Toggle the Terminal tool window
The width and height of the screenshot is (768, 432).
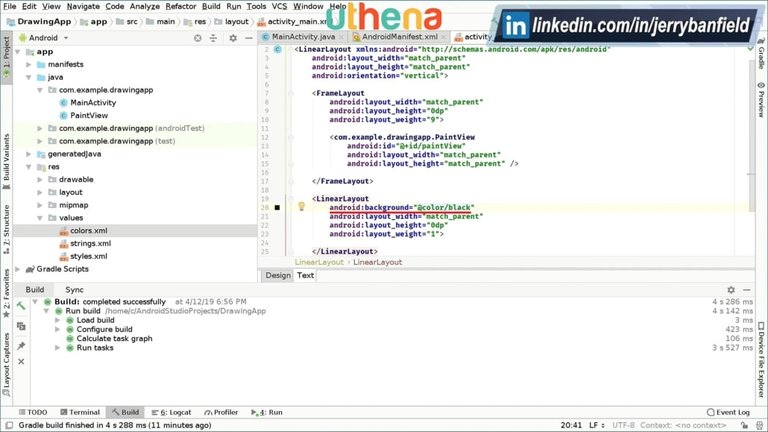(78, 412)
